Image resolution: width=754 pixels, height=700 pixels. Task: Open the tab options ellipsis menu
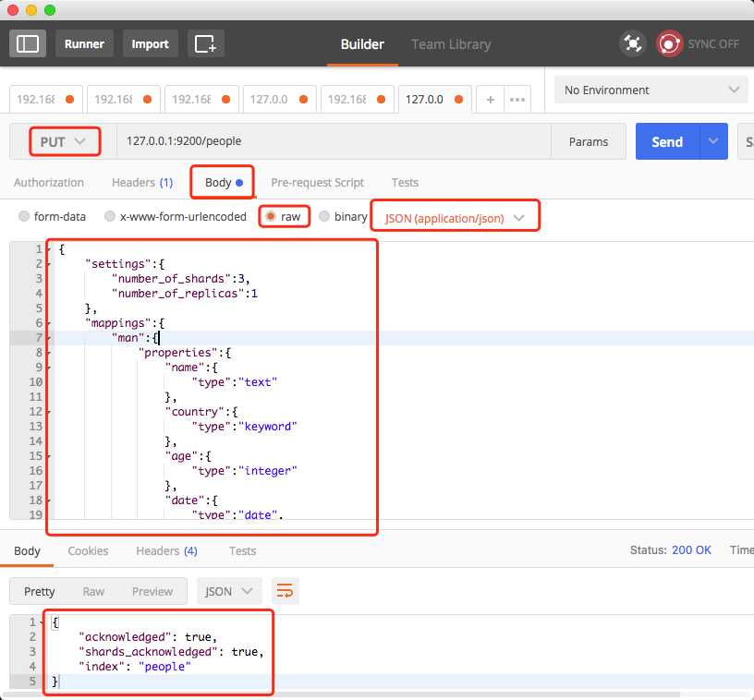pos(517,100)
